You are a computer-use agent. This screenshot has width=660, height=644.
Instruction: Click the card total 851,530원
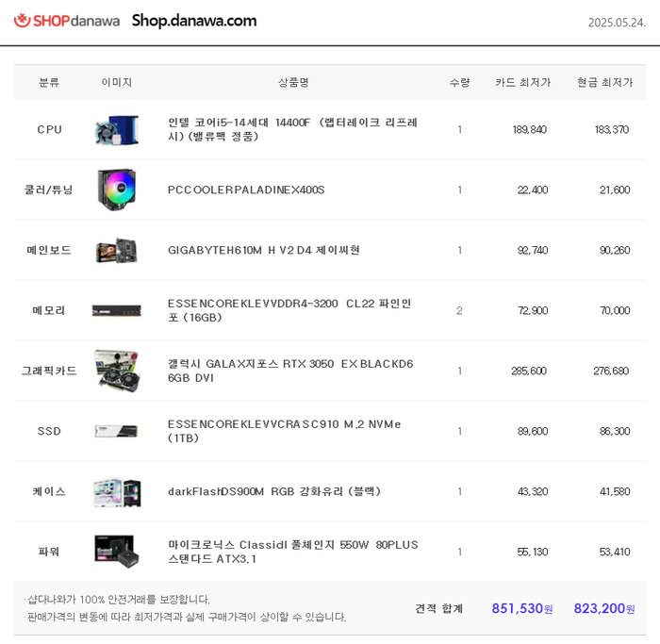tap(522, 608)
